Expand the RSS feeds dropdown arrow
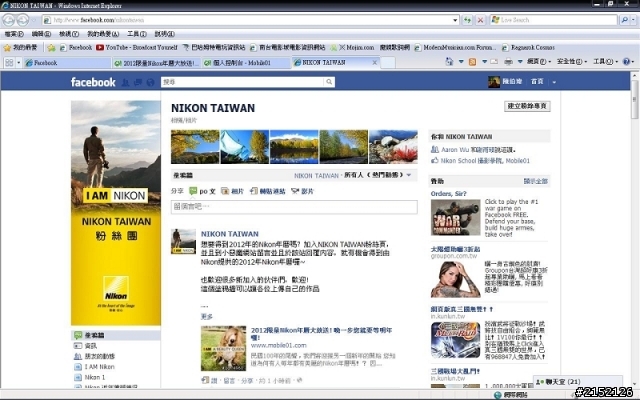This screenshot has width=640, height=400. [484, 62]
